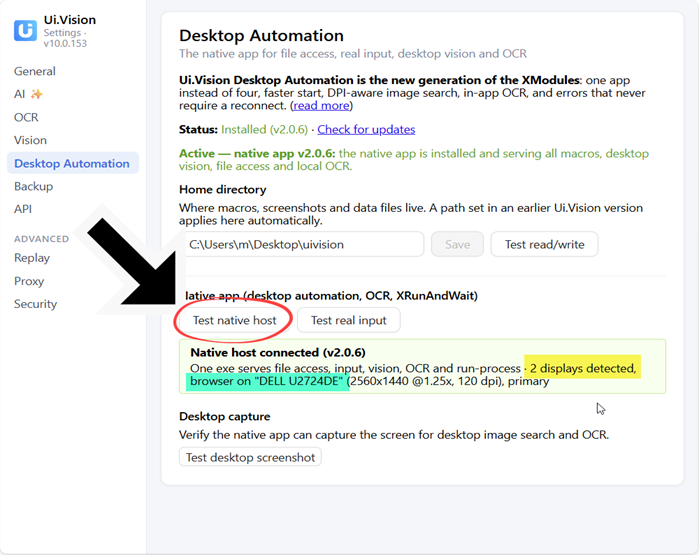
Task: Click the sparkle icon beside AI
Action: click(x=37, y=94)
